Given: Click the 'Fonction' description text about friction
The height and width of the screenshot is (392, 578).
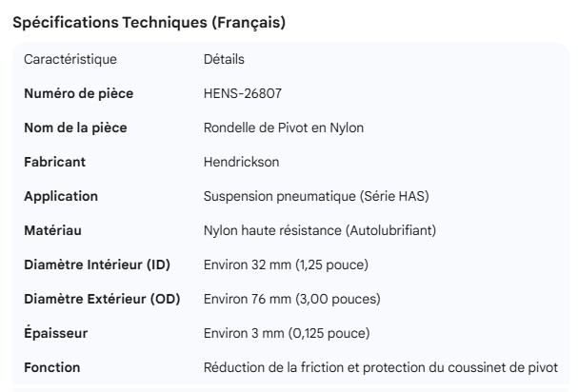Looking at the screenshot, I should 380,367.
